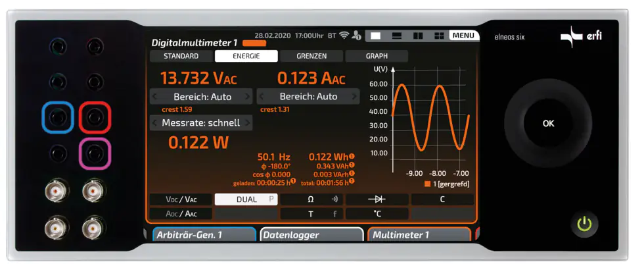Toggle the DUAL measurement mode
644x264 pixels.
[246, 199]
